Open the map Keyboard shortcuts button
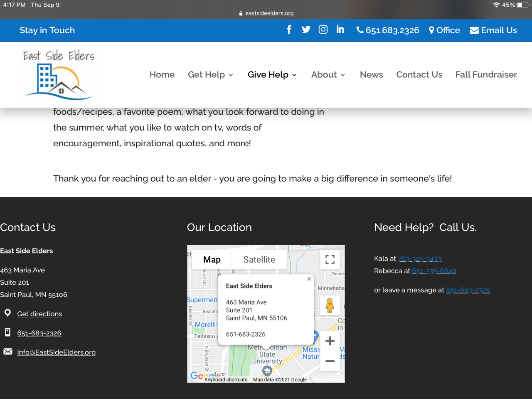The width and height of the screenshot is (532, 399). pyautogui.click(x=226, y=379)
